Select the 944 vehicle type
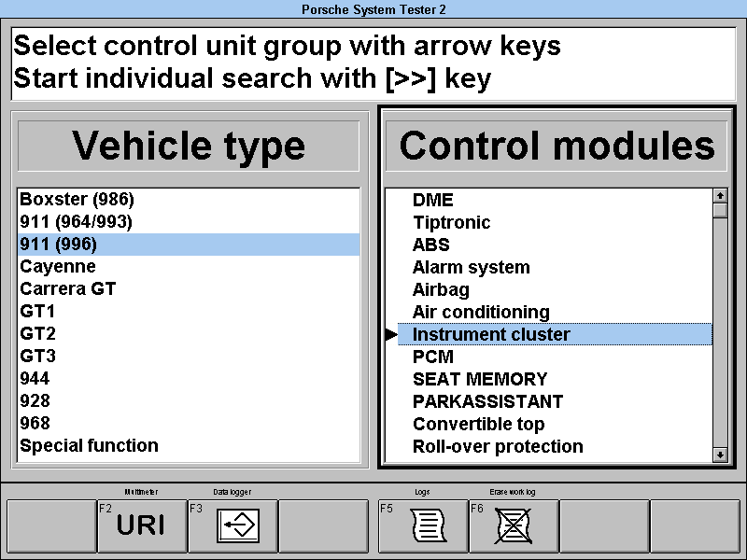Viewport: 747px width, 560px height. pos(189,378)
